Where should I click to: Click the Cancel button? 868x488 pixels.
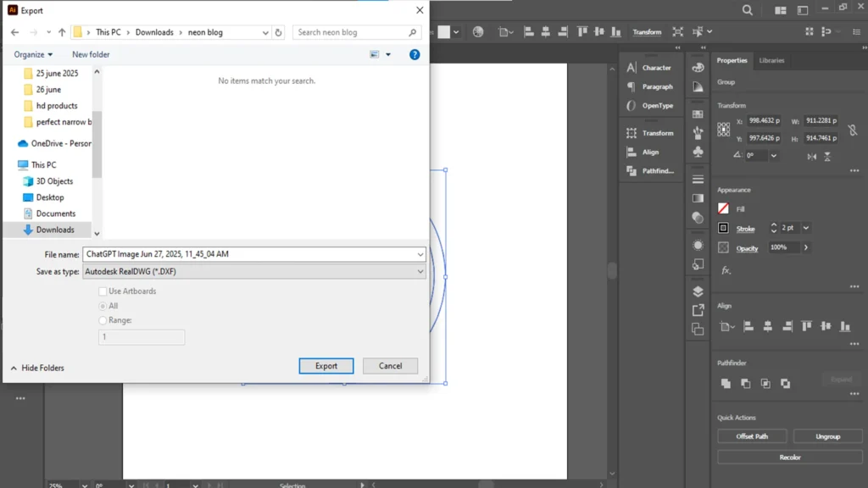390,366
